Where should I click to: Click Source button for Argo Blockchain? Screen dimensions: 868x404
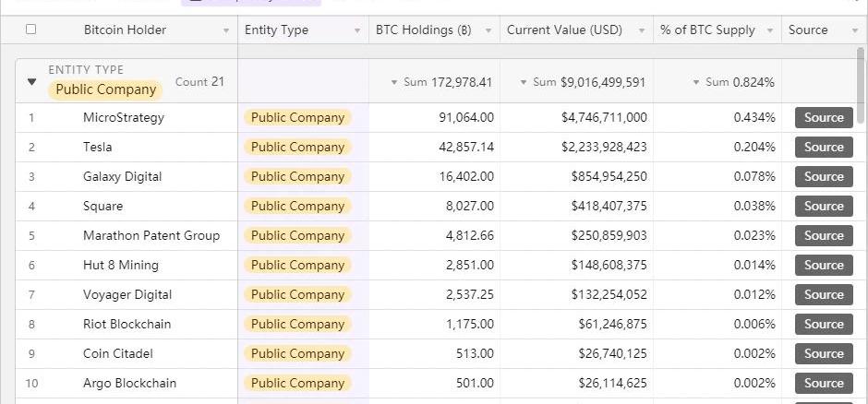coord(824,383)
